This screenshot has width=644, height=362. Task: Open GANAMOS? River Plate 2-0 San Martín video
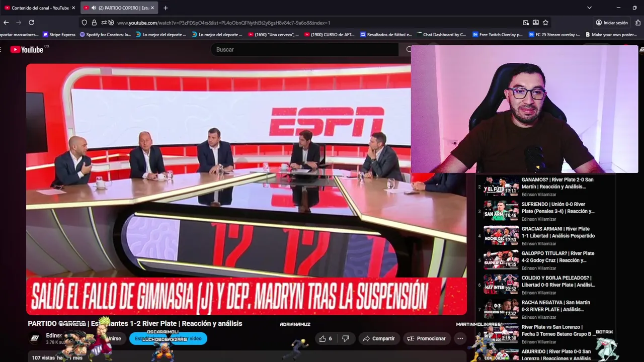pos(557,183)
